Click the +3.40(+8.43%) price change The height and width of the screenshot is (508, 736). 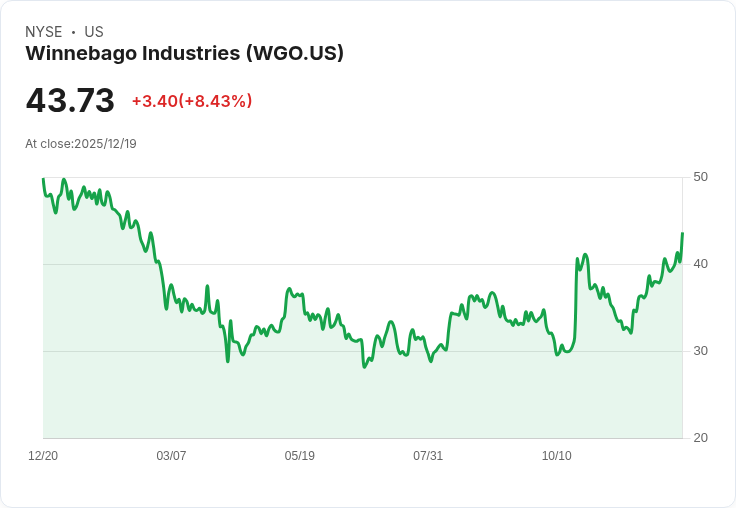click(x=192, y=101)
